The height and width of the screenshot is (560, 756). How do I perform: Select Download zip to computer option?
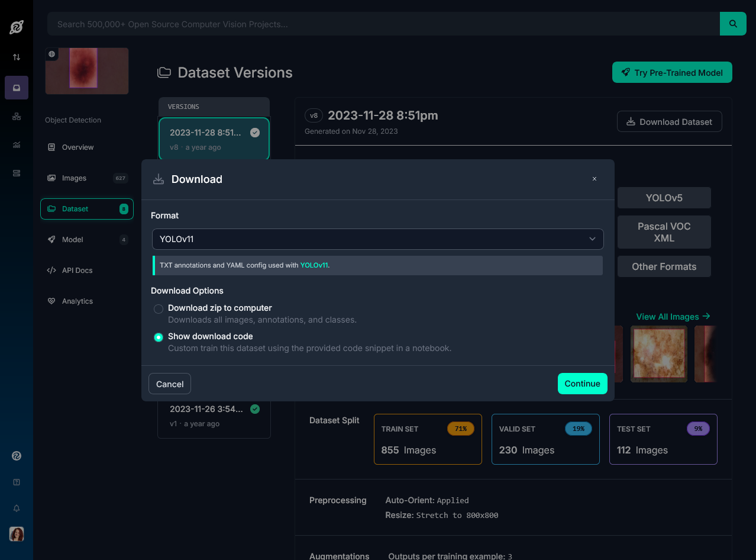pos(159,309)
